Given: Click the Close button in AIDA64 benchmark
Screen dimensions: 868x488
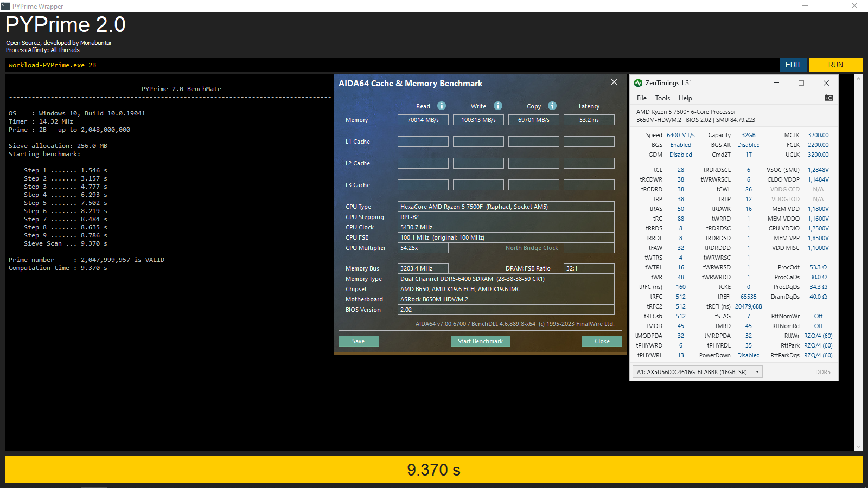Looking at the screenshot, I should point(602,341).
